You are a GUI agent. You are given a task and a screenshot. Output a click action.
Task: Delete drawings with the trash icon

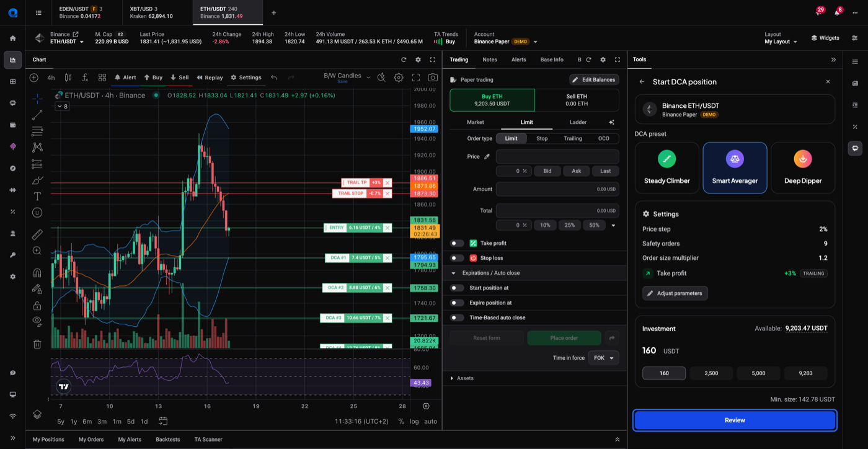(x=37, y=344)
